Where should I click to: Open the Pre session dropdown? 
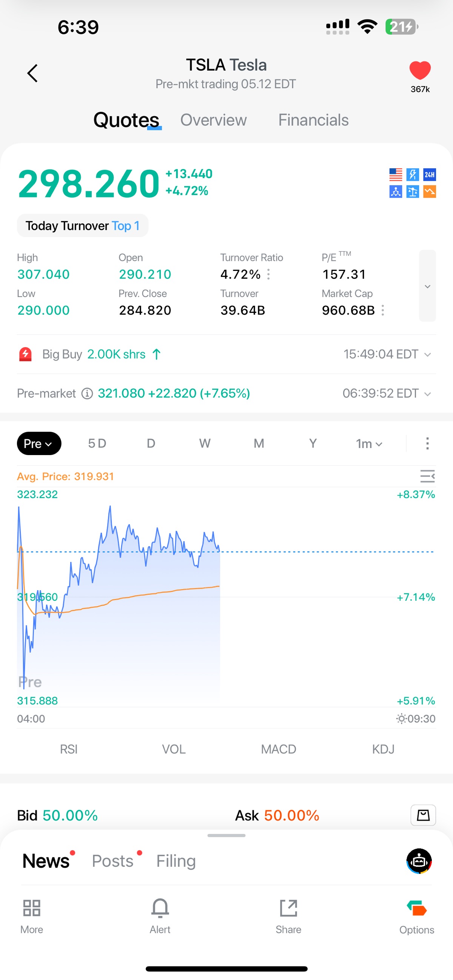point(39,443)
